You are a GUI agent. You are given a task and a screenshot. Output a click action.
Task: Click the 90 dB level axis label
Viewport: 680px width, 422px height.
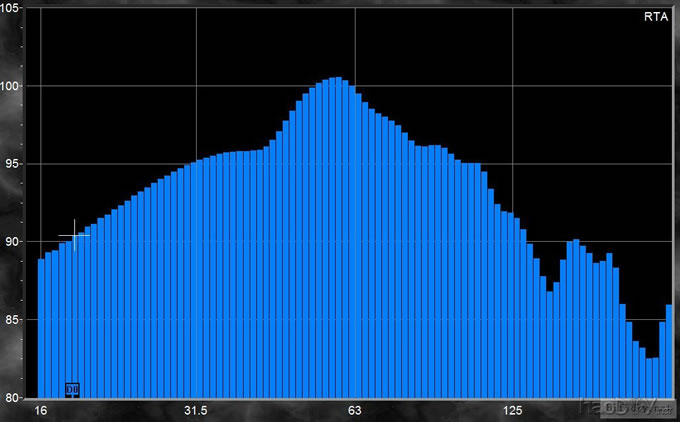point(14,242)
